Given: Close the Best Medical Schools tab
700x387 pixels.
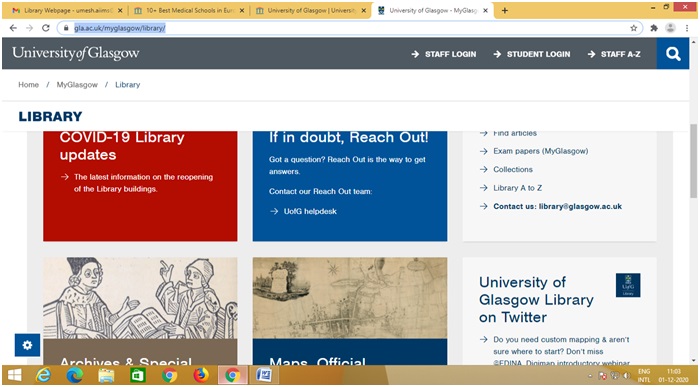Looking at the screenshot, I should click(x=242, y=11).
